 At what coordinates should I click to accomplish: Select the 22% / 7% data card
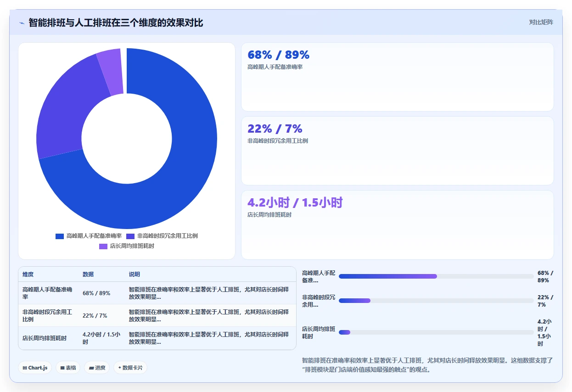tap(398, 151)
